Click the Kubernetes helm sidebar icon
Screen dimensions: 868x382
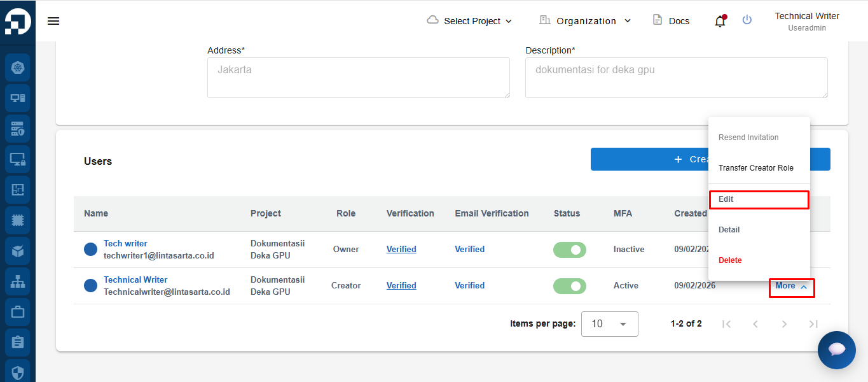(x=17, y=67)
